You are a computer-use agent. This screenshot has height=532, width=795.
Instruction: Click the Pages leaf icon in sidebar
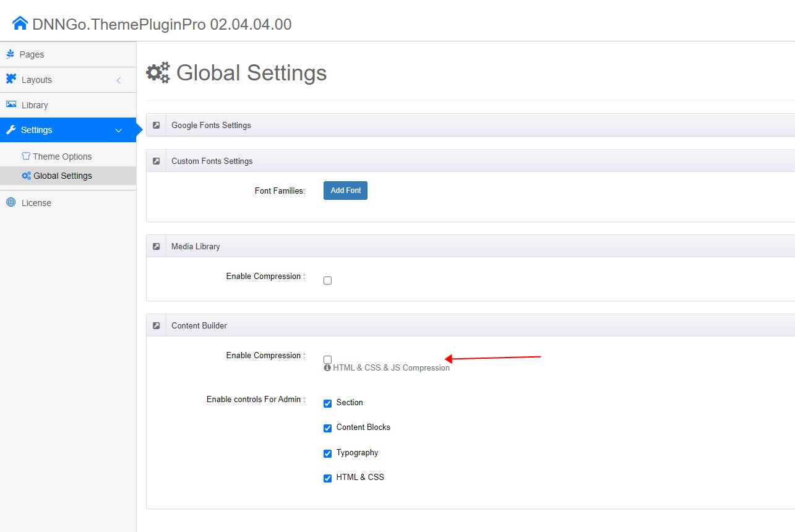(11, 54)
